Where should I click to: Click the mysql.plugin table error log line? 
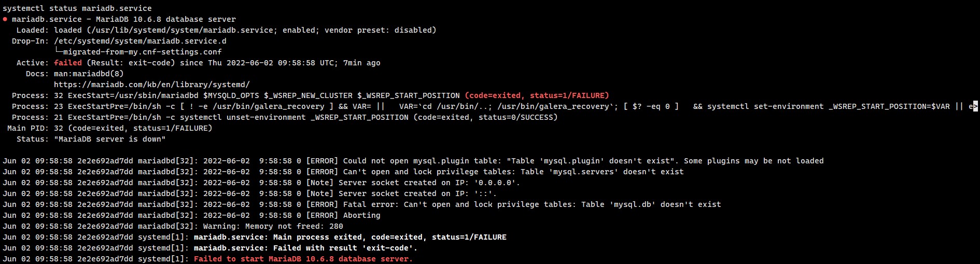coord(564,161)
